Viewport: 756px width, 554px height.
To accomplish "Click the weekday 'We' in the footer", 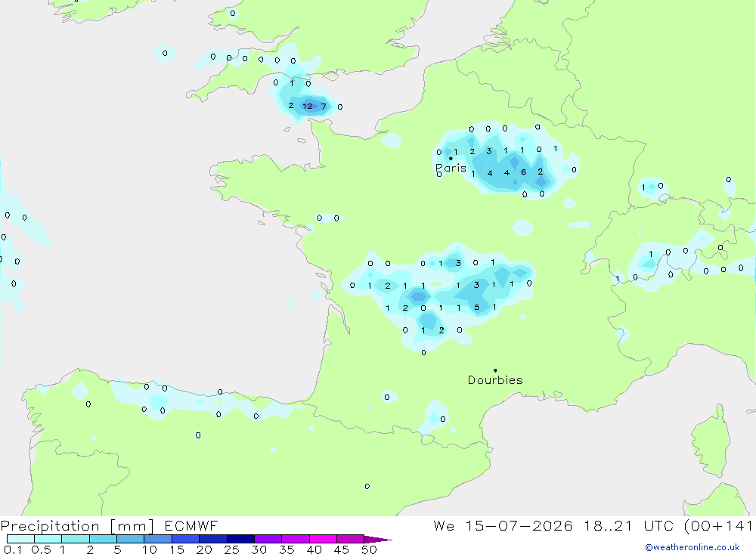I will (x=444, y=526).
